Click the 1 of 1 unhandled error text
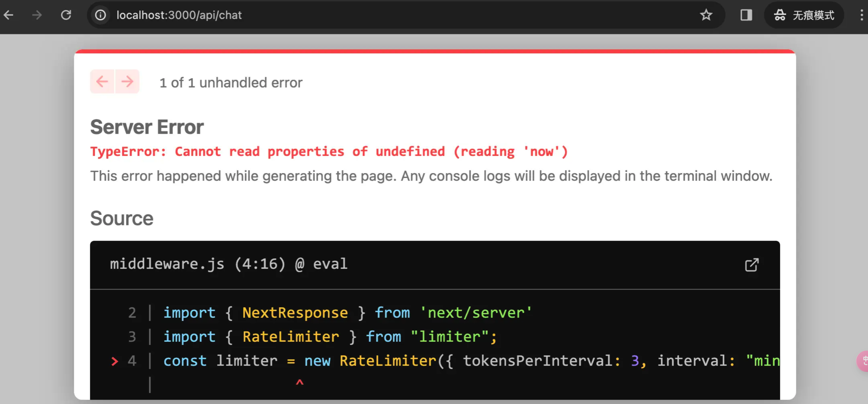Viewport: 868px width, 404px height. (231, 83)
